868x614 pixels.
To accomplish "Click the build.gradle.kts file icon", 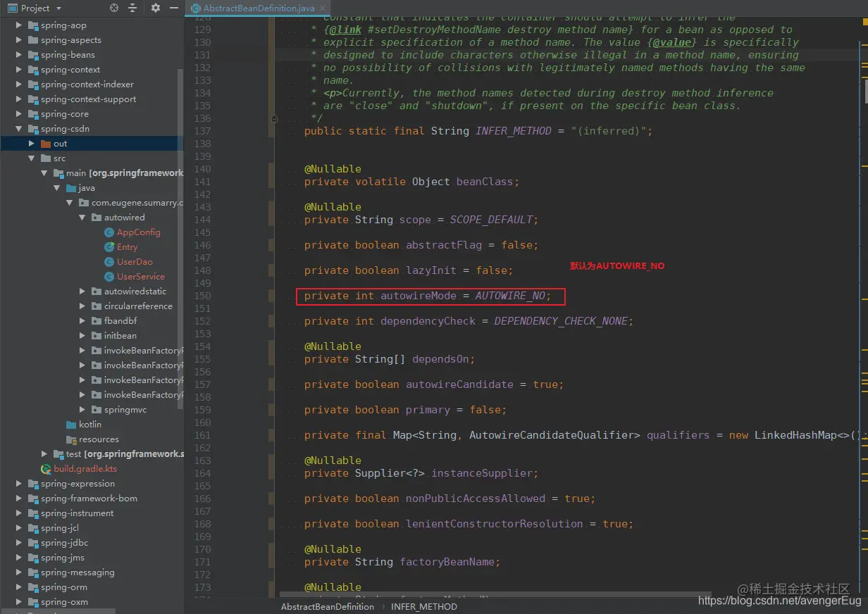I will tap(46, 469).
